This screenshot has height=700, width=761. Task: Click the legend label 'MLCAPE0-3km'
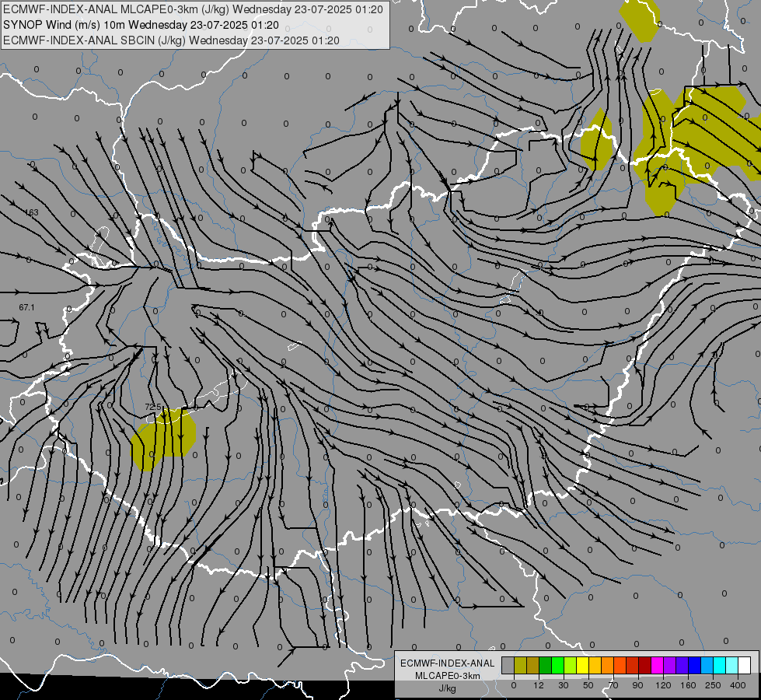[x=447, y=676]
